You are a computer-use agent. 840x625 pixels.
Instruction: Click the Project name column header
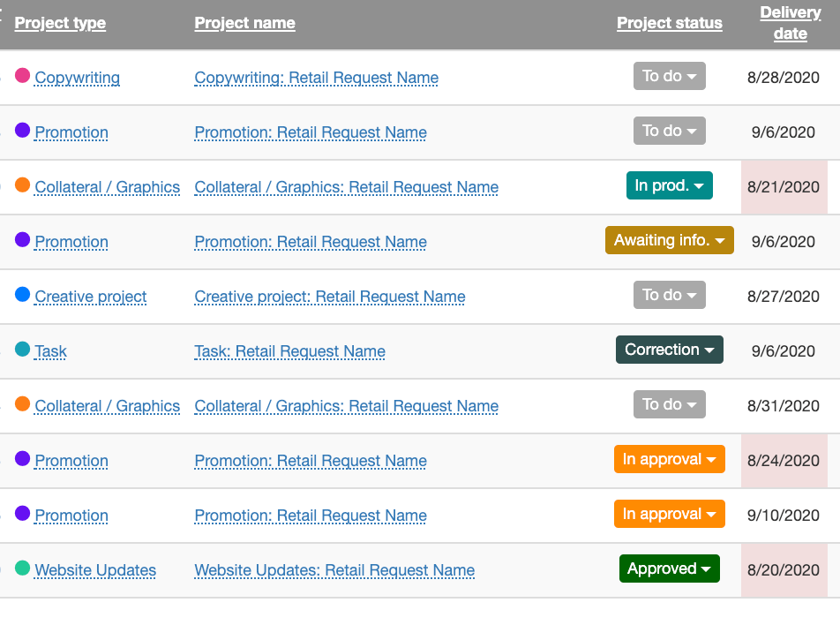click(244, 22)
